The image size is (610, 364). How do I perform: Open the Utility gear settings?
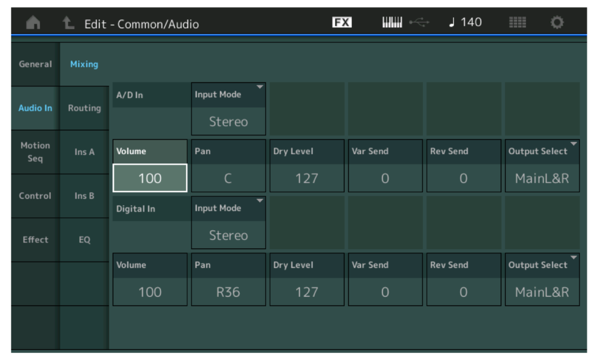(x=557, y=22)
